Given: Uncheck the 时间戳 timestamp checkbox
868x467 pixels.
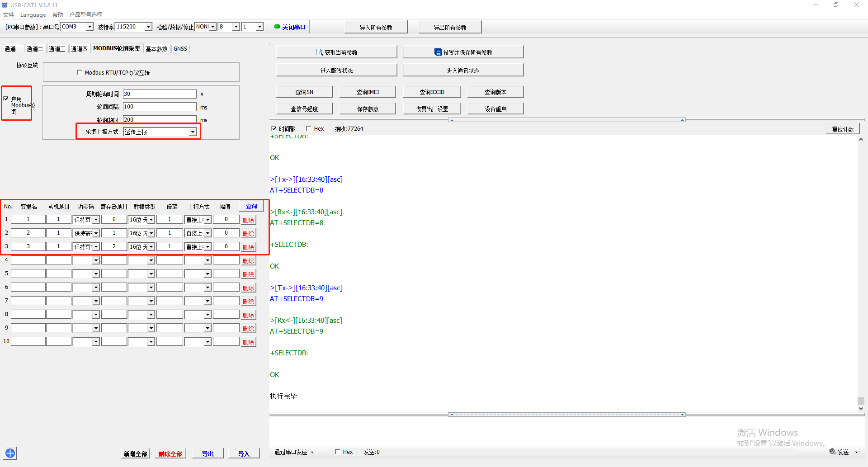Looking at the screenshot, I should [274, 128].
